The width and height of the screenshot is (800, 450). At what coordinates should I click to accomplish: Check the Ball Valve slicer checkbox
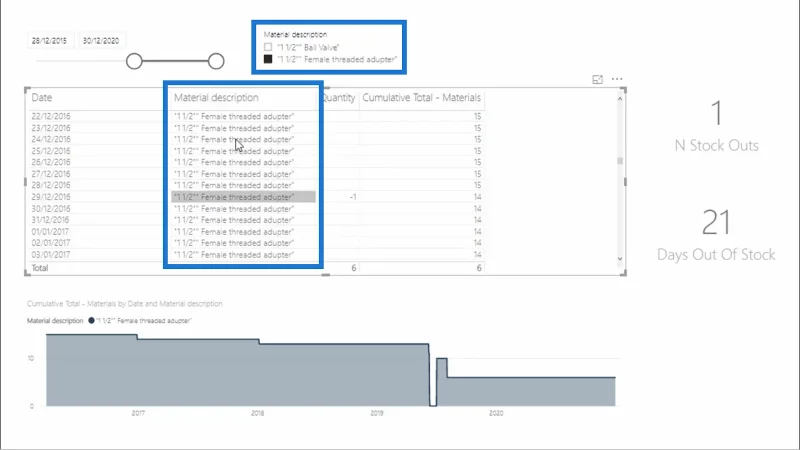click(268, 47)
